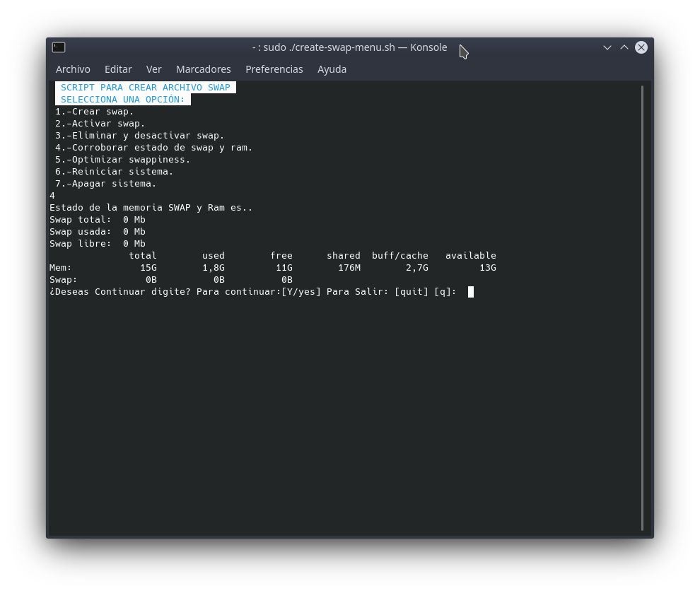Click the mouse cursor area beside the title
This screenshot has height=593, width=700.
(x=463, y=51)
